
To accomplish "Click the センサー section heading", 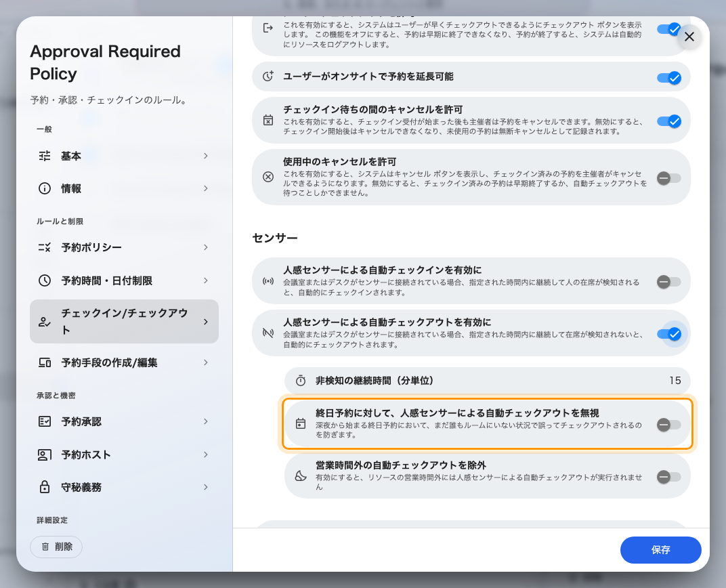I will point(275,238).
